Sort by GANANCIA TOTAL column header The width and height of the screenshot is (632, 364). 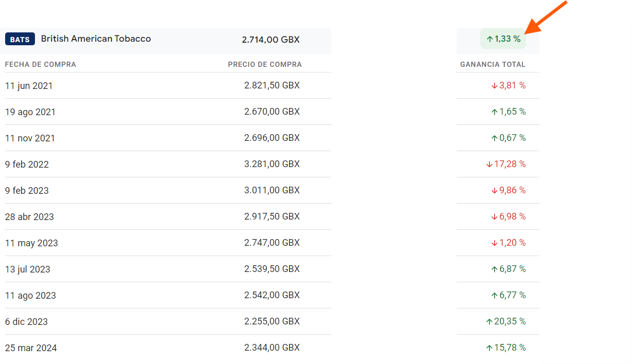point(493,64)
